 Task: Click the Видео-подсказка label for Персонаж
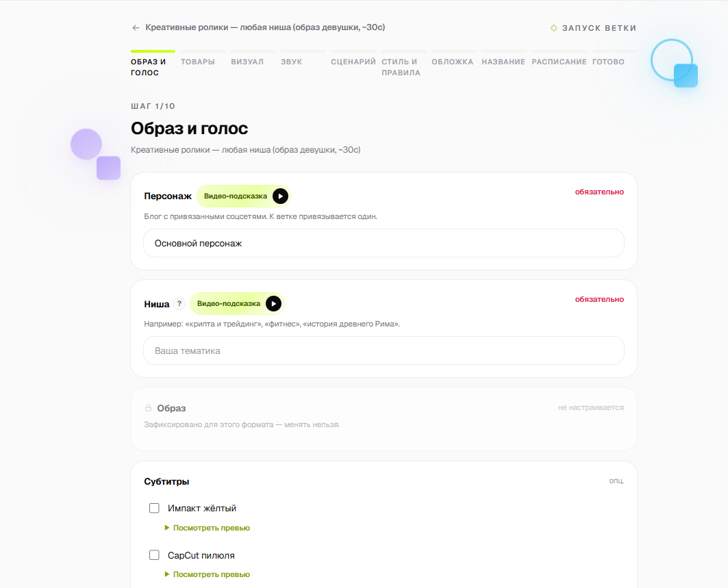(x=236, y=196)
